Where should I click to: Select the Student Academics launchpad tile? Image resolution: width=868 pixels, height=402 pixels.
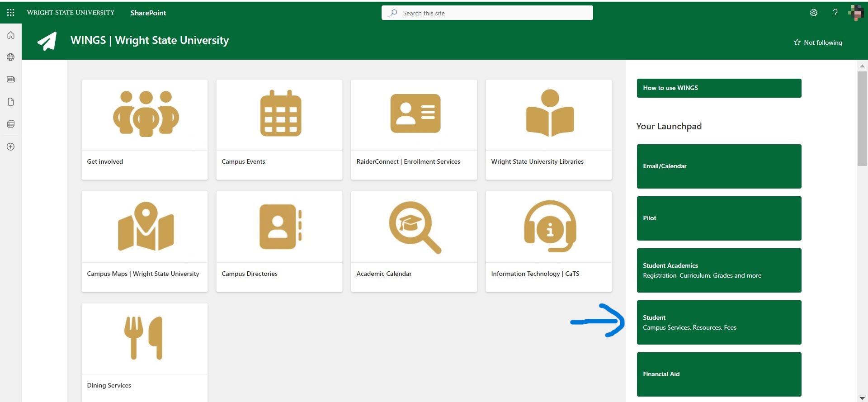point(719,270)
